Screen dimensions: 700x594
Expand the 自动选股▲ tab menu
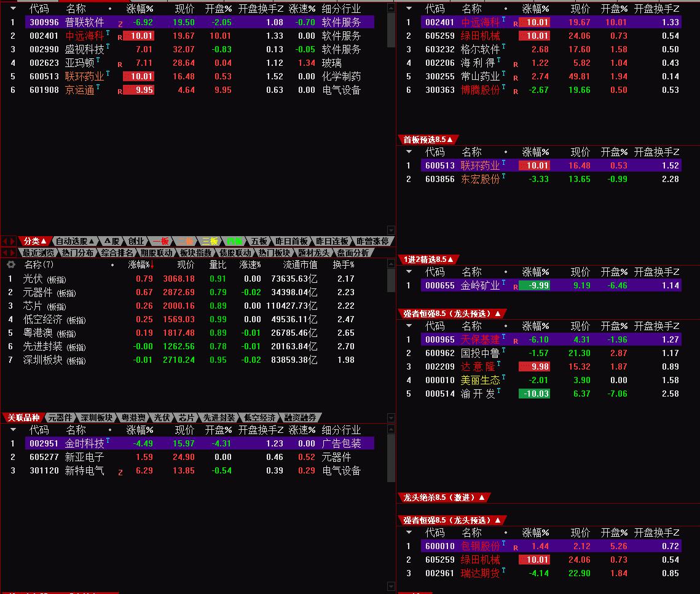coord(75,241)
